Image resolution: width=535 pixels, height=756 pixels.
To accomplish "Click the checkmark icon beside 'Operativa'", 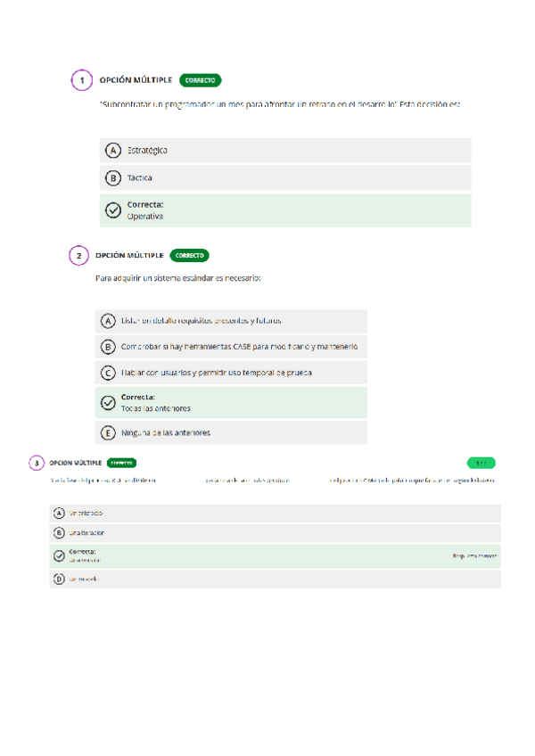I will pyautogui.click(x=113, y=210).
